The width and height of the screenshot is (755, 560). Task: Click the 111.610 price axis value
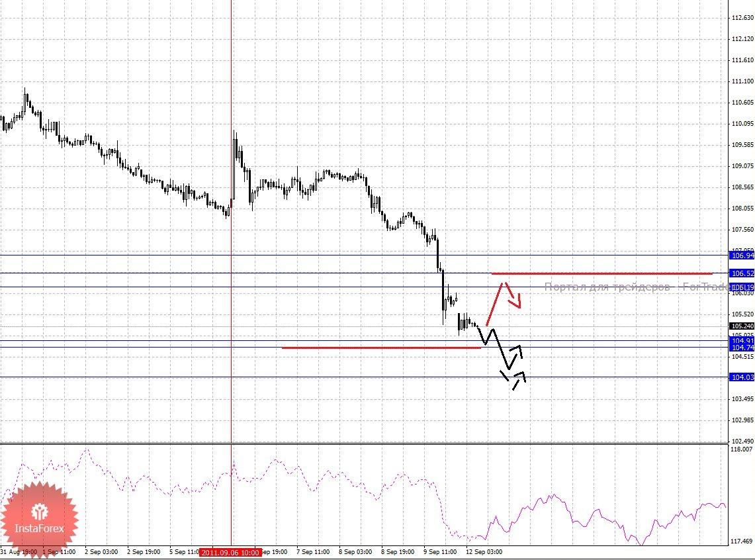742,60
